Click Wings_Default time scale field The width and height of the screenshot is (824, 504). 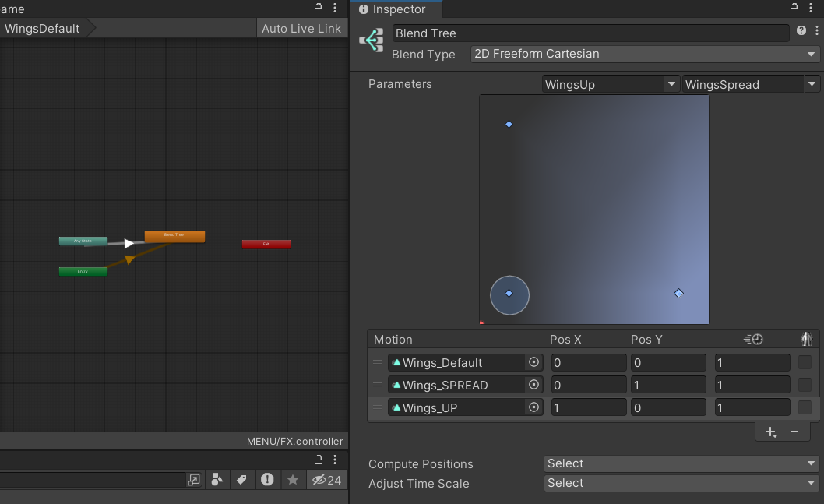click(752, 363)
